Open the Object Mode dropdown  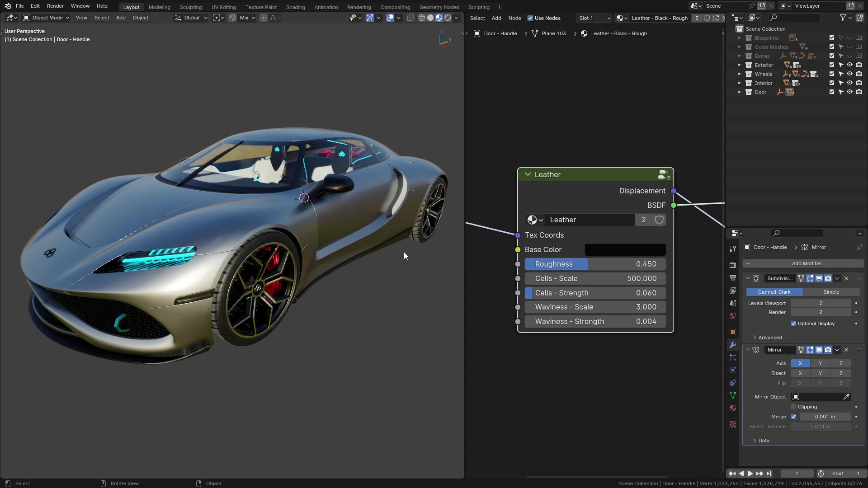[x=46, y=18]
